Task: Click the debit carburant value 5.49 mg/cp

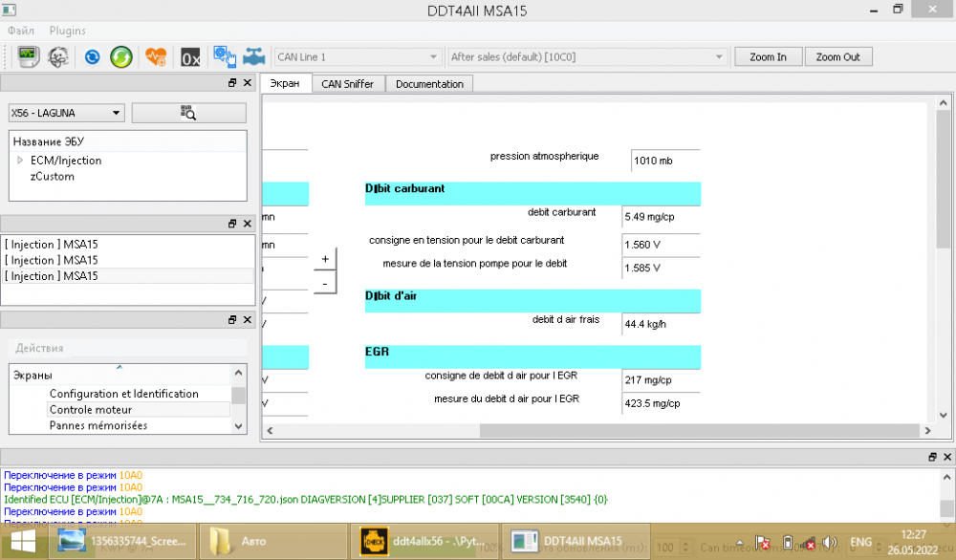Action: [x=661, y=216]
